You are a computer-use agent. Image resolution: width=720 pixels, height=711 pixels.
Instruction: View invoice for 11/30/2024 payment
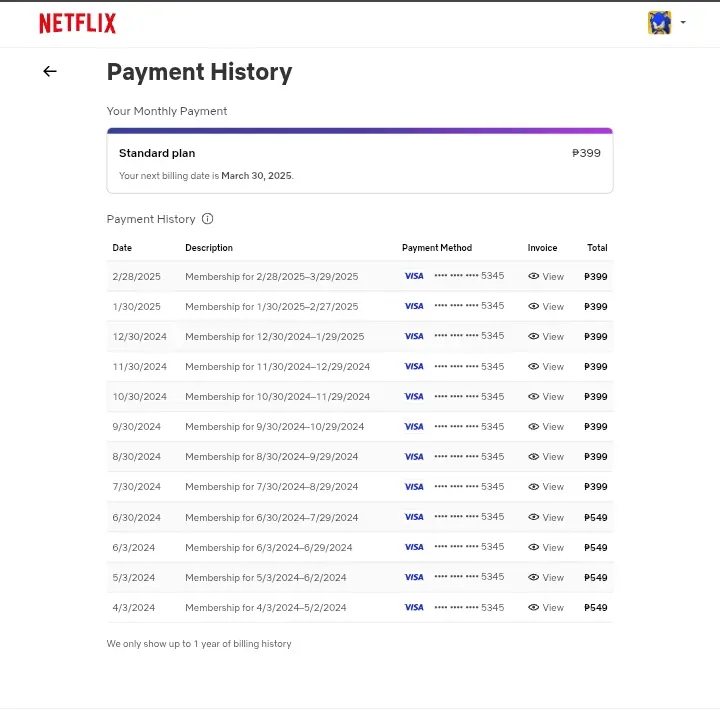pos(546,367)
